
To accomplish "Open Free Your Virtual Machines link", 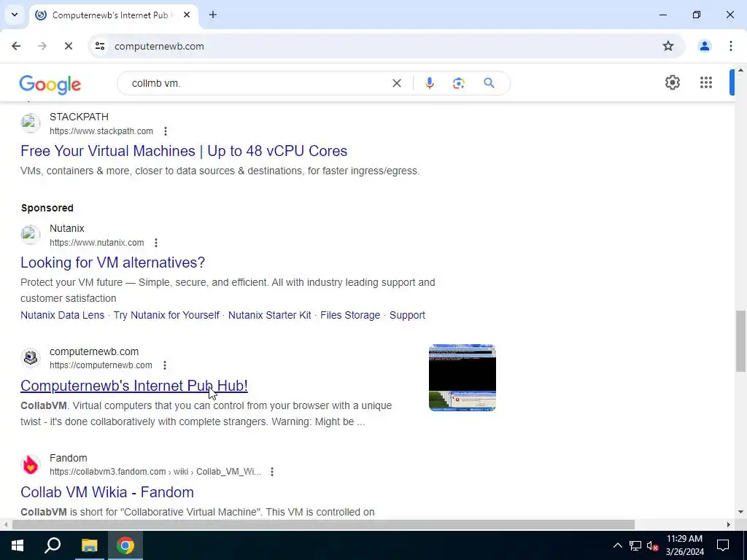I will [x=184, y=151].
